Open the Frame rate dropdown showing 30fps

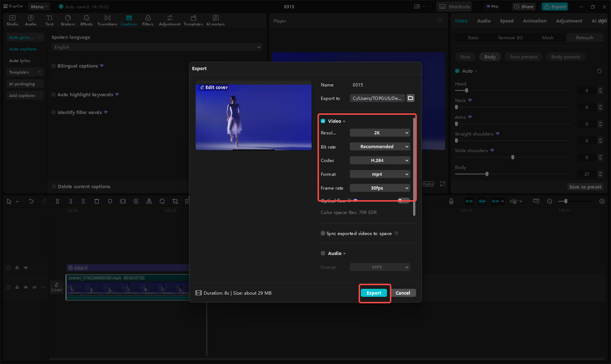[380, 188]
